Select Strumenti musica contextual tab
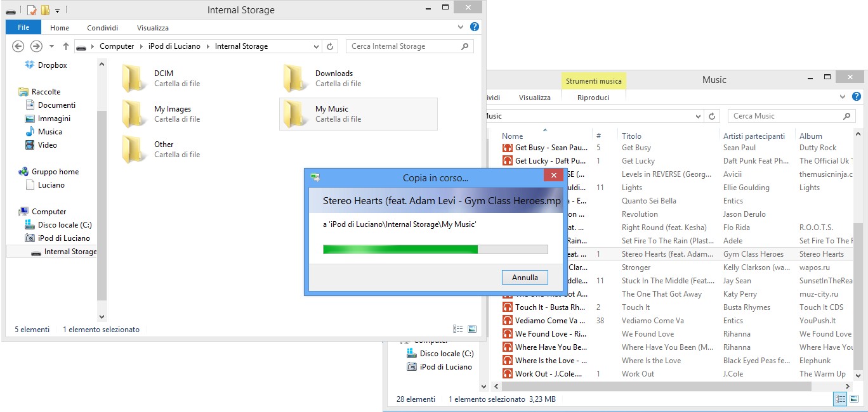 (x=594, y=80)
